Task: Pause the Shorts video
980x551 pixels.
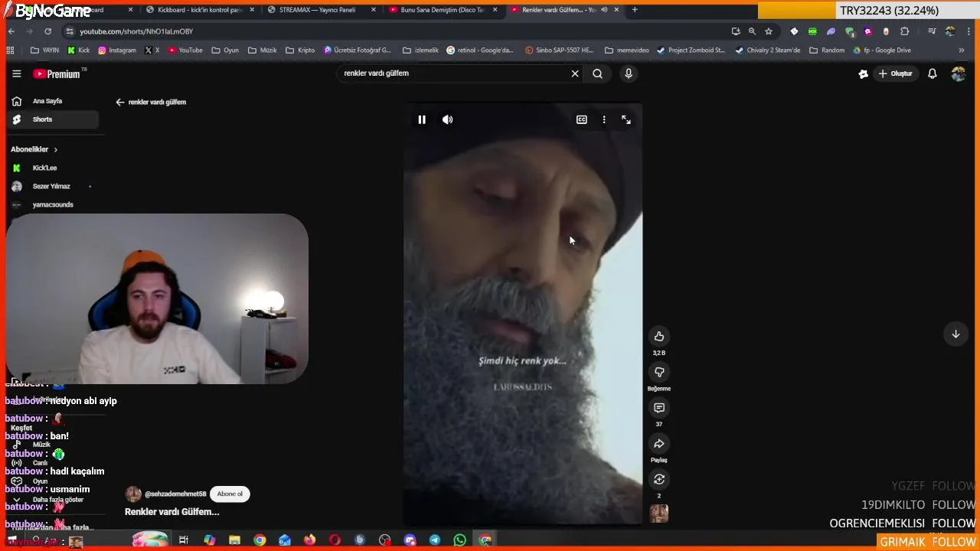Action: pos(422,119)
